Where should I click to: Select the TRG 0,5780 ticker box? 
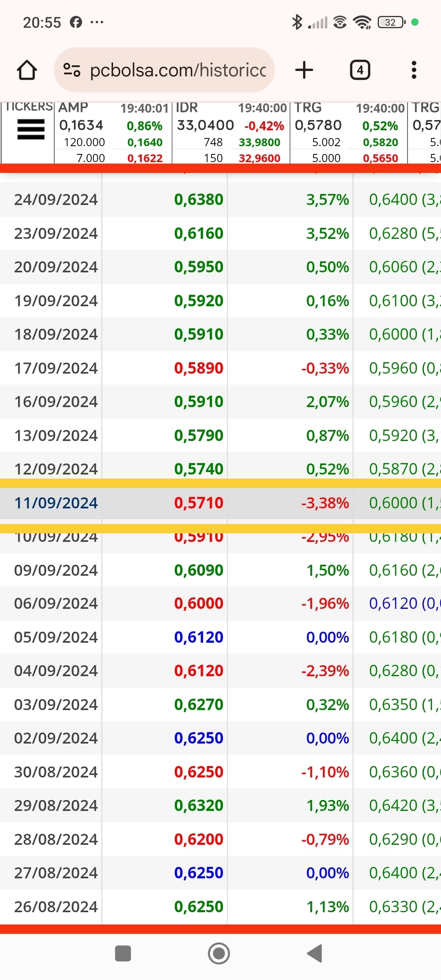[x=349, y=133]
